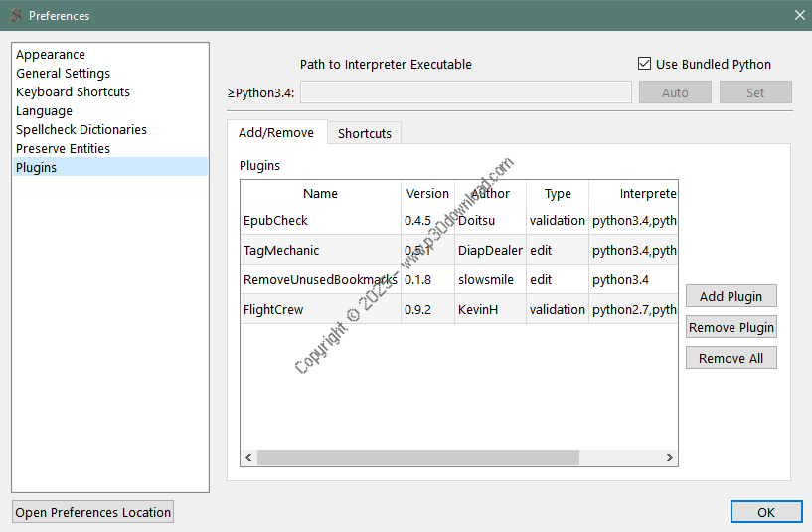Click Open Preferences Location button

pyautogui.click(x=93, y=512)
